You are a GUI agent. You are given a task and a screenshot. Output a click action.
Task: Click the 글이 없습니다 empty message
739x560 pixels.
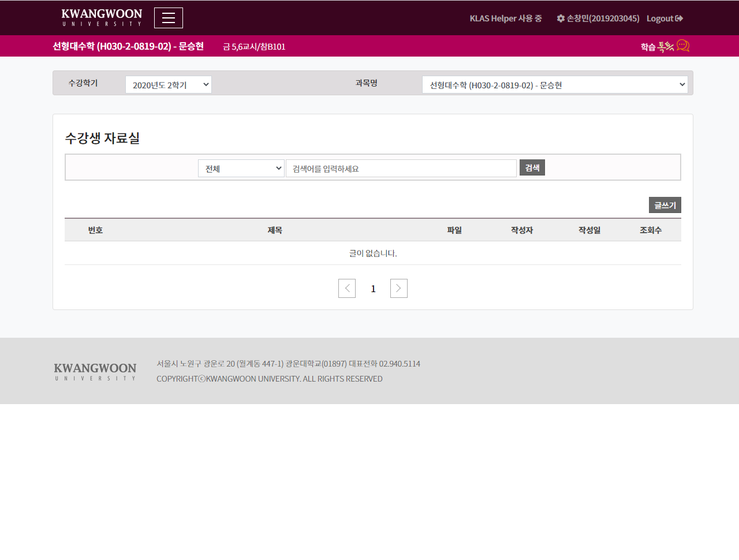pyautogui.click(x=373, y=253)
